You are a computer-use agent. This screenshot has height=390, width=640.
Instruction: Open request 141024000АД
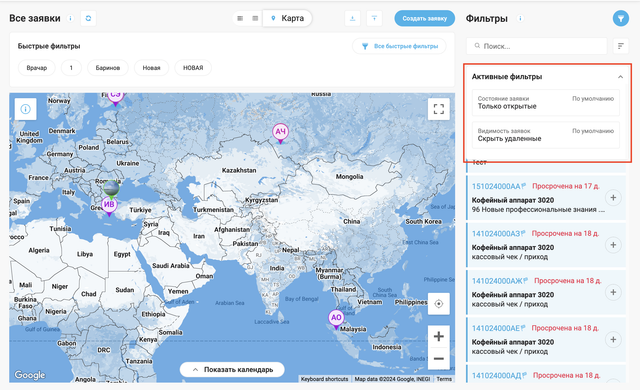pos(497,376)
